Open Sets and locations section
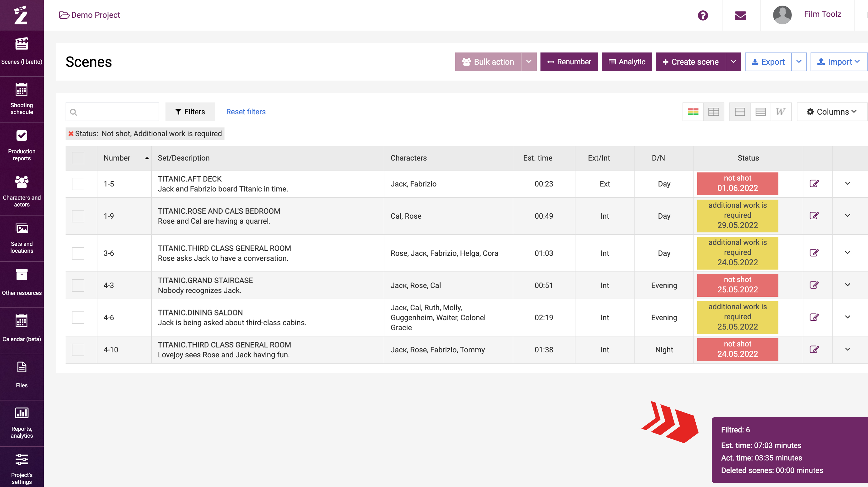Image resolution: width=868 pixels, height=487 pixels. pos(22,238)
